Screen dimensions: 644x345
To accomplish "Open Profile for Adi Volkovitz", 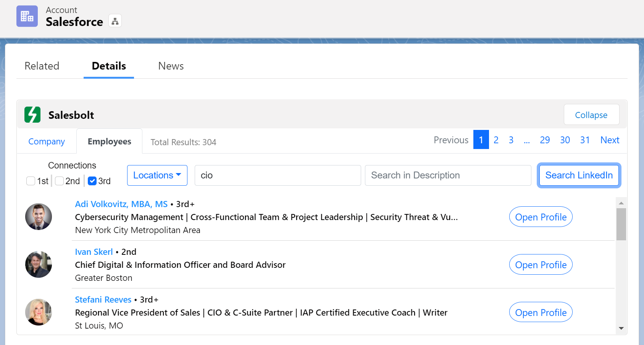I will coord(541,217).
